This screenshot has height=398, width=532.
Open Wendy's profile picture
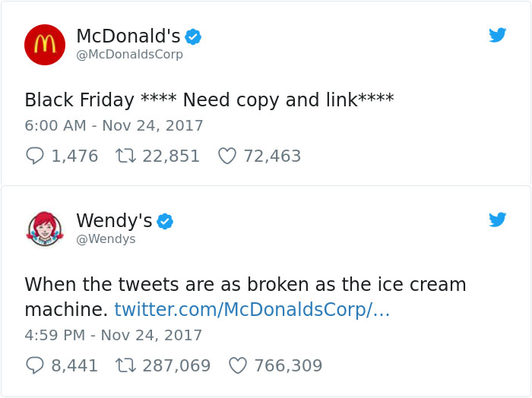click(45, 229)
